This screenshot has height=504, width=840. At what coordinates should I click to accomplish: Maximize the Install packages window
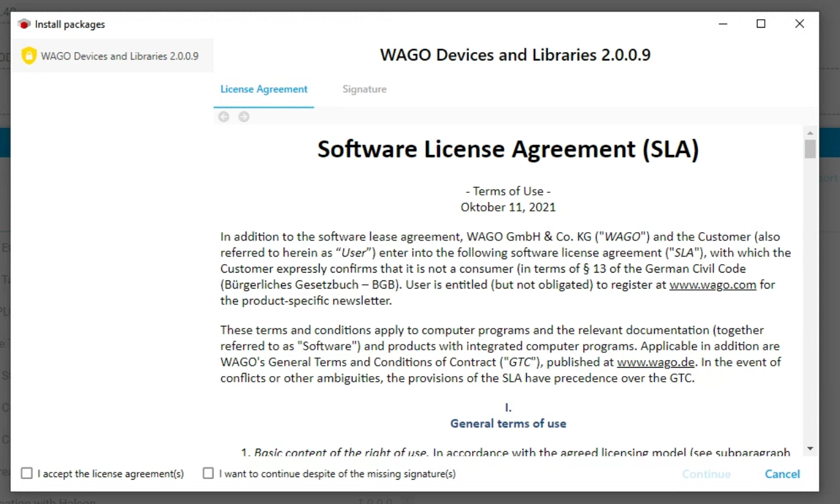[761, 24]
